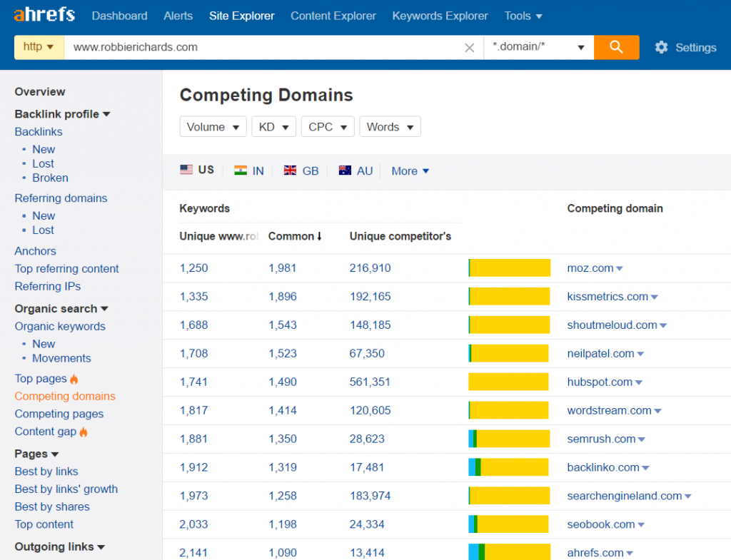This screenshot has height=560, width=731.
Task: Open the http protocol dropdown
Action: click(39, 47)
